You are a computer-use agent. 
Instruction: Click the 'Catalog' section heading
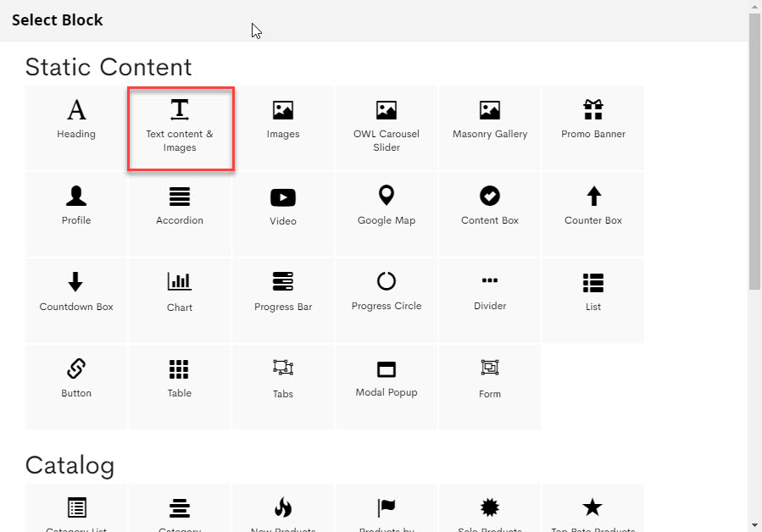pyautogui.click(x=70, y=465)
